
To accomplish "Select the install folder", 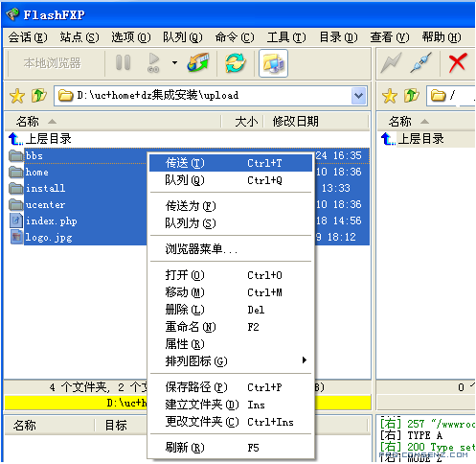I will (x=45, y=188).
